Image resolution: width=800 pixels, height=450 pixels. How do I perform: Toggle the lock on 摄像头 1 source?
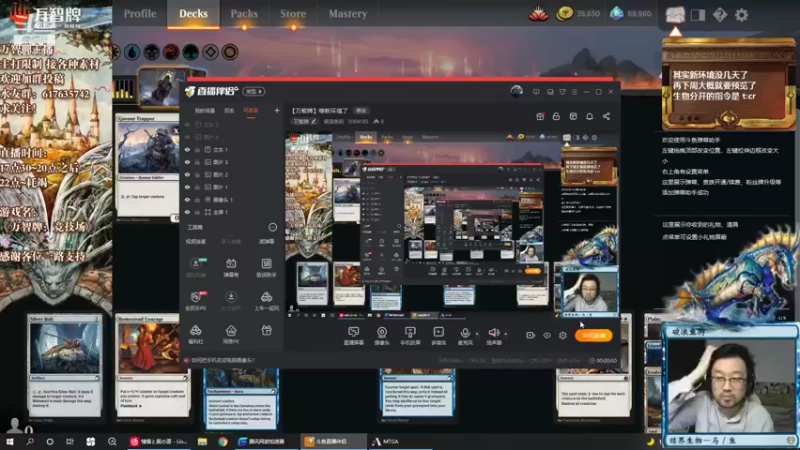click(x=197, y=199)
